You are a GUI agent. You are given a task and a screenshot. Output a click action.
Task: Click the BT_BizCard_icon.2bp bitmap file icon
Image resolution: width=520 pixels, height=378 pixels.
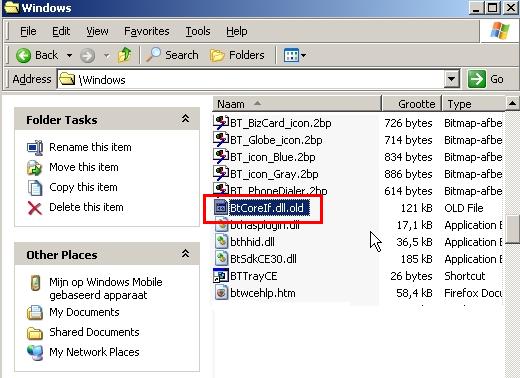[x=221, y=123]
